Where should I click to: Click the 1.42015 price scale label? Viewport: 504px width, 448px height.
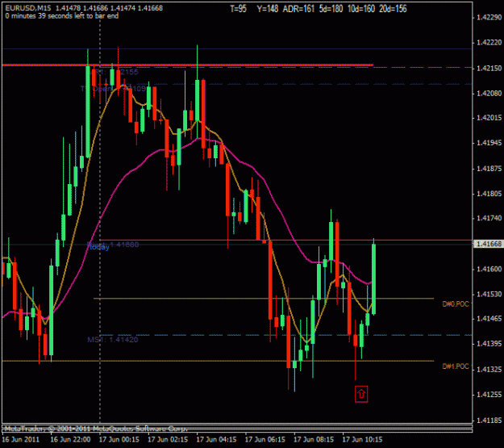[489, 118]
